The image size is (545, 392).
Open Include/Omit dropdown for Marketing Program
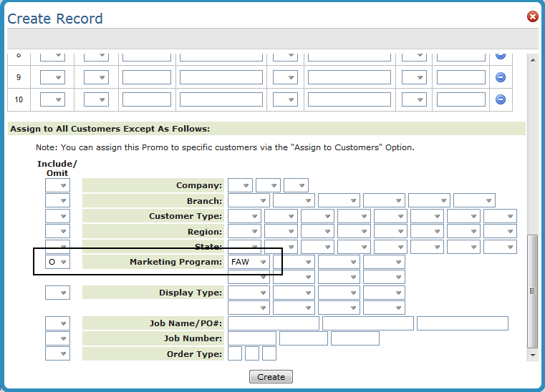[57, 263]
